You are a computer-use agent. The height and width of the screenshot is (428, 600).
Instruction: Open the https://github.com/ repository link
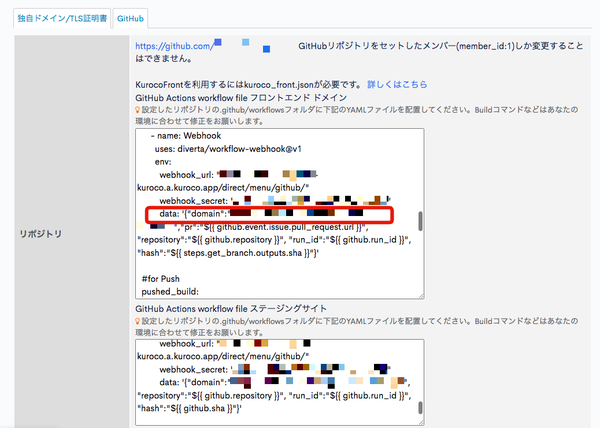174,46
